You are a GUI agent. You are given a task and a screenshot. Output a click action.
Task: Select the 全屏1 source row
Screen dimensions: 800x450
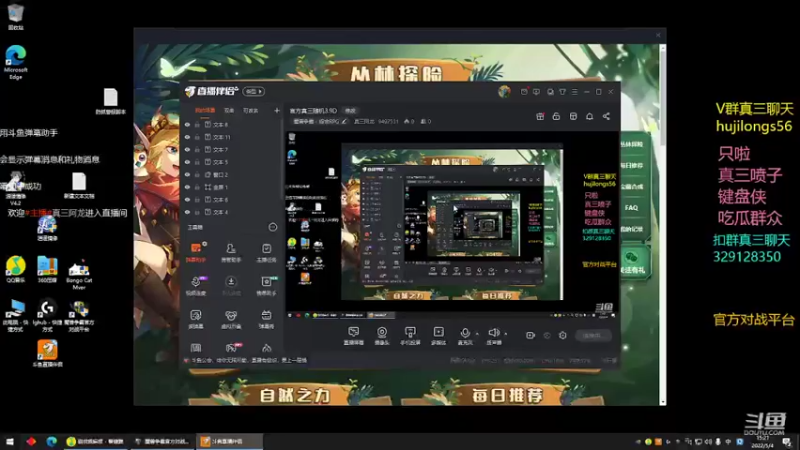coord(232,187)
